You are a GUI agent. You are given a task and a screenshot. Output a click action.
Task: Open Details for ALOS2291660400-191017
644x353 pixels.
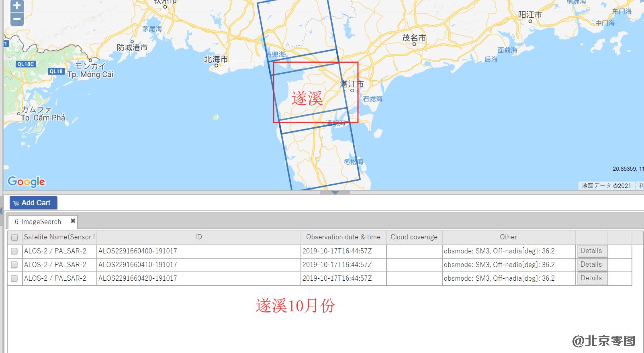coord(591,251)
